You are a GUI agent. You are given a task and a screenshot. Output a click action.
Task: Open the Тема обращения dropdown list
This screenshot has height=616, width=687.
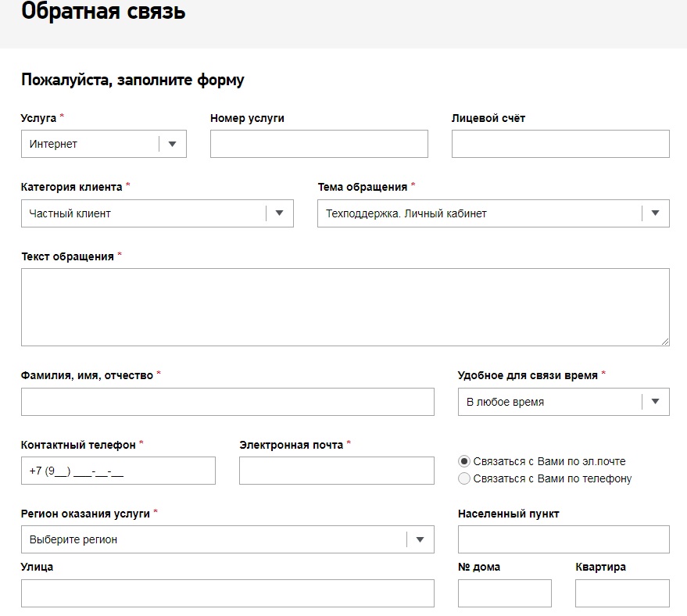coord(493,213)
